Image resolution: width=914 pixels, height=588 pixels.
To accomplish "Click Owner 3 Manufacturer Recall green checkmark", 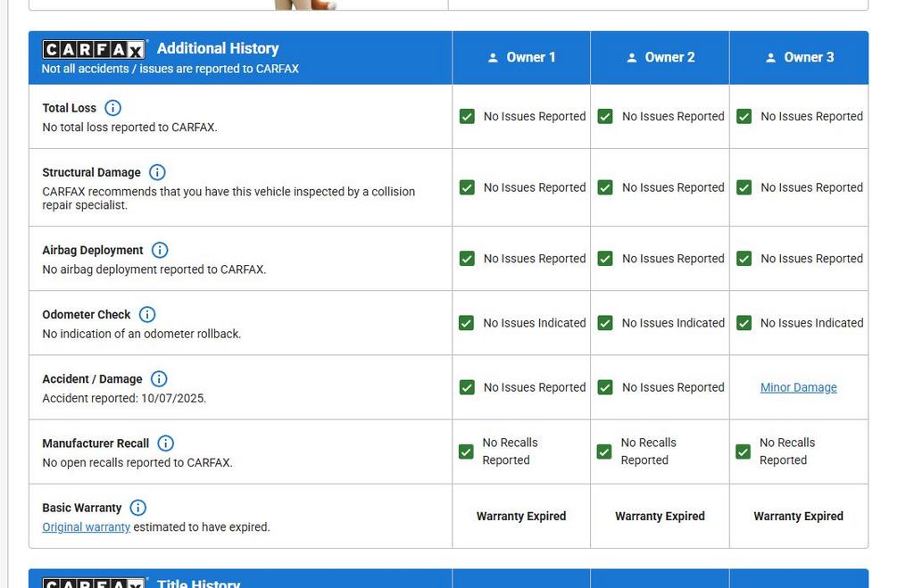I will pos(744,451).
